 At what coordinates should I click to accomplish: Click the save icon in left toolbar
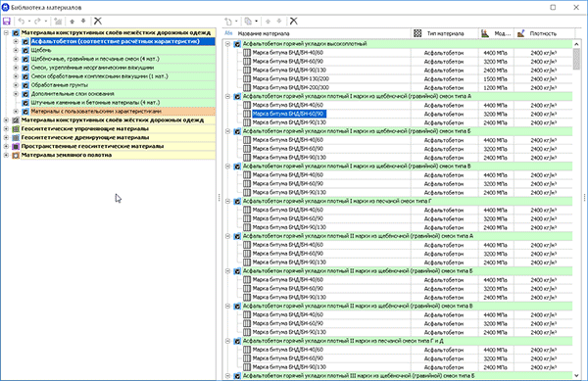(7, 21)
